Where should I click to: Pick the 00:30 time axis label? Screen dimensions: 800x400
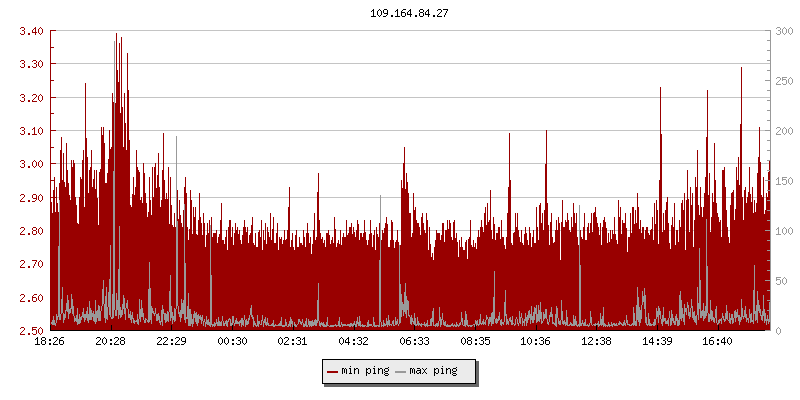pos(232,342)
